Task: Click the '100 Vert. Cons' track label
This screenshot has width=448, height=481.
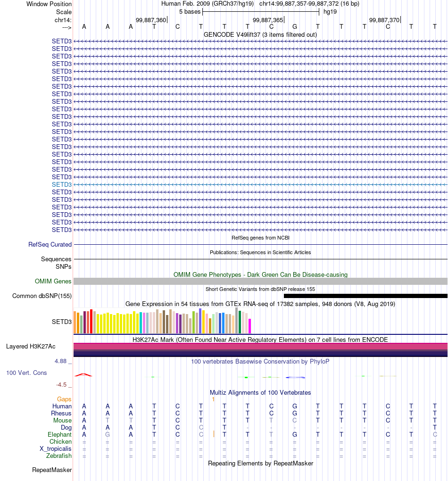Action: (x=26, y=373)
